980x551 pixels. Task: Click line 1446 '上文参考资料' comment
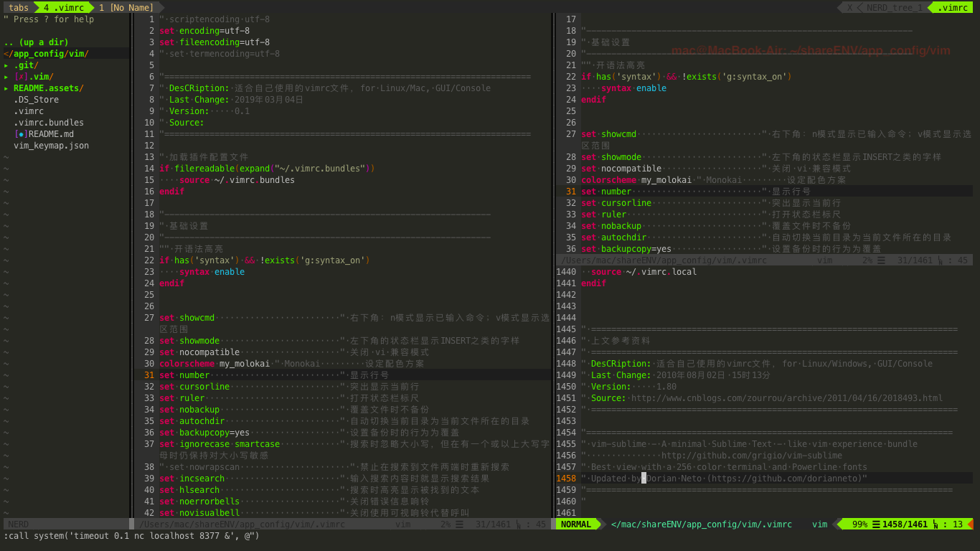[x=616, y=341]
